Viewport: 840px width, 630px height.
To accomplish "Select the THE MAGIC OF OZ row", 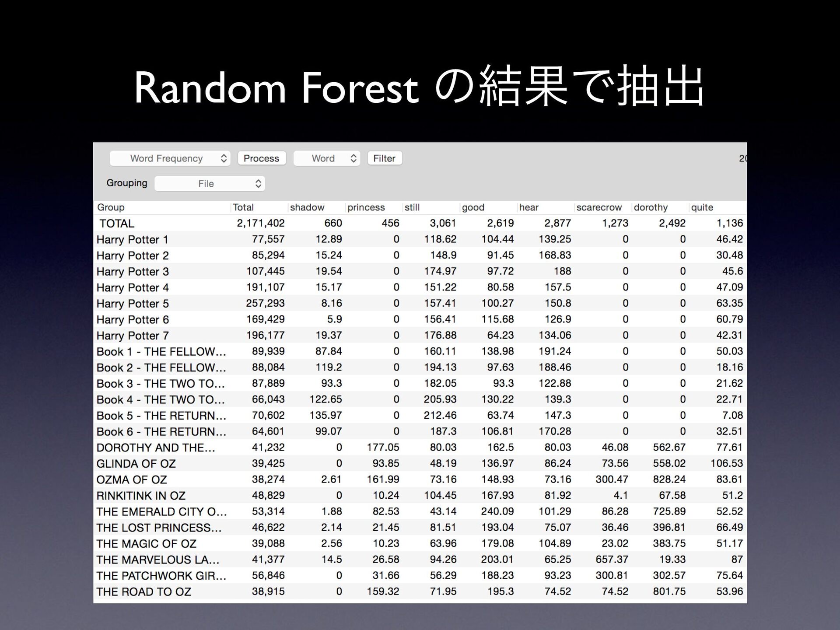I will click(x=420, y=543).
